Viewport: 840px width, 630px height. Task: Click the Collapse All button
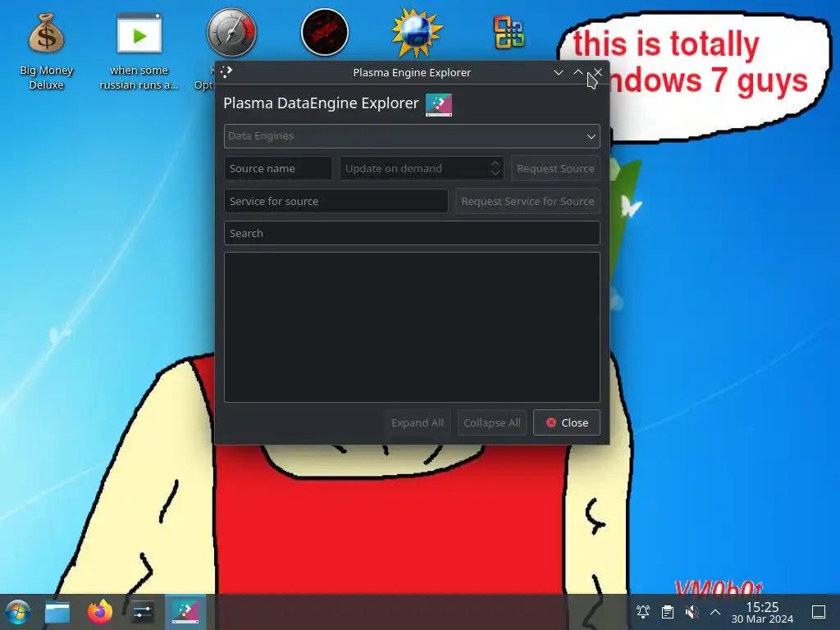point(492,422)
